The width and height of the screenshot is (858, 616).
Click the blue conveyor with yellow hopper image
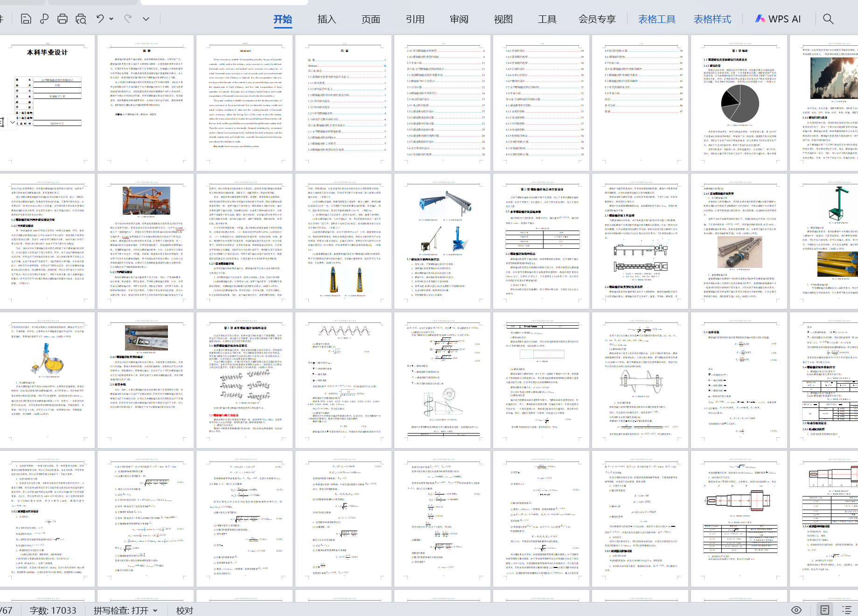point(47,358)
